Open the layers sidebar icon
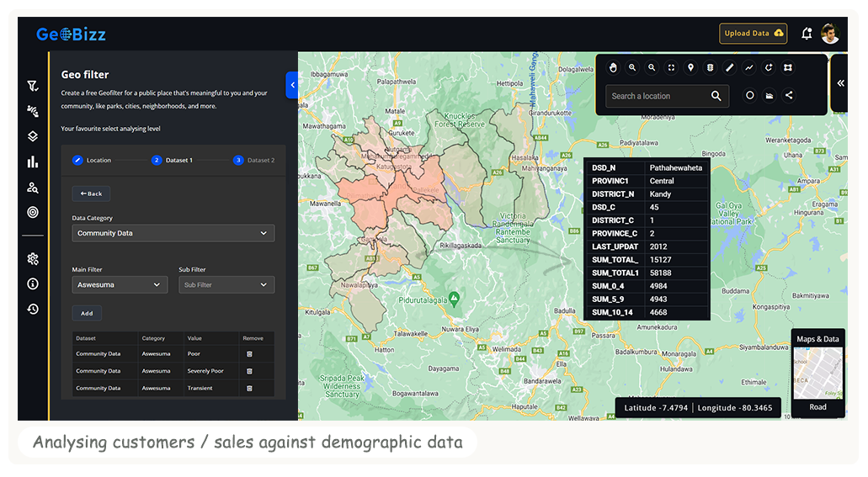 (x=33, y=136)
